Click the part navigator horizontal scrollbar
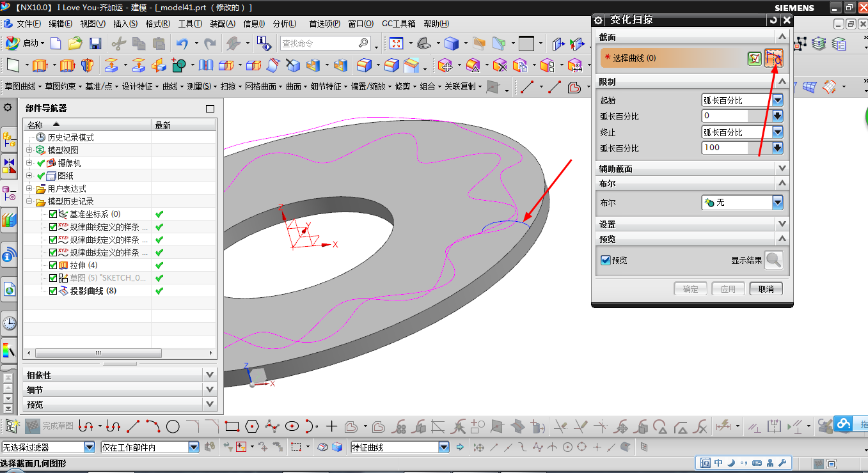 click(x=99, y=353)
